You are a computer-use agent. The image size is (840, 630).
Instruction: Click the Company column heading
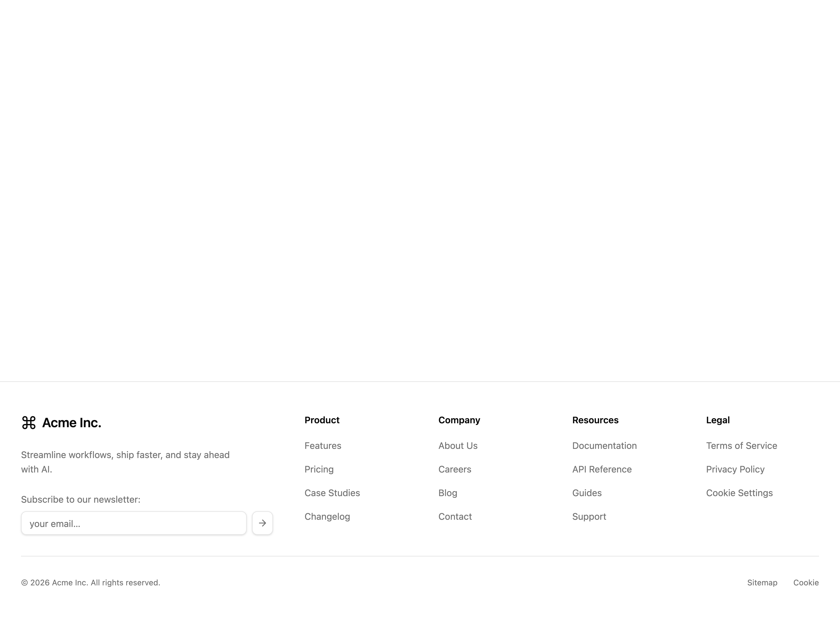(459, 420)
